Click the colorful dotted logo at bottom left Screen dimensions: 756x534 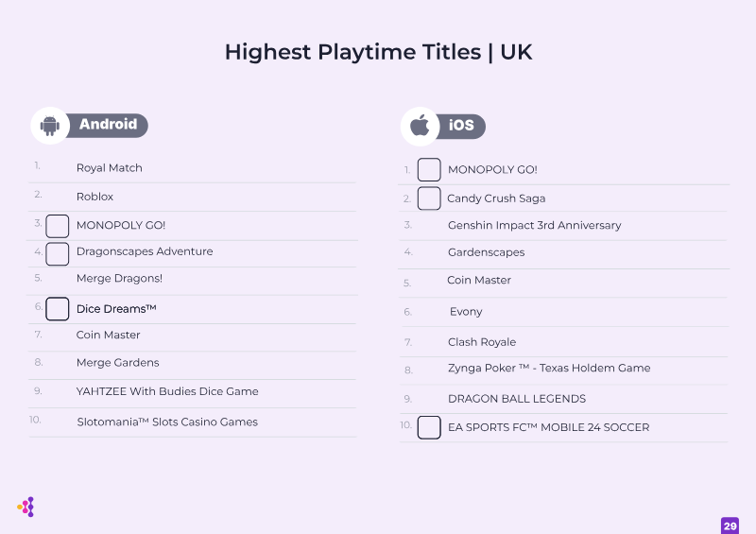(26, 507)
